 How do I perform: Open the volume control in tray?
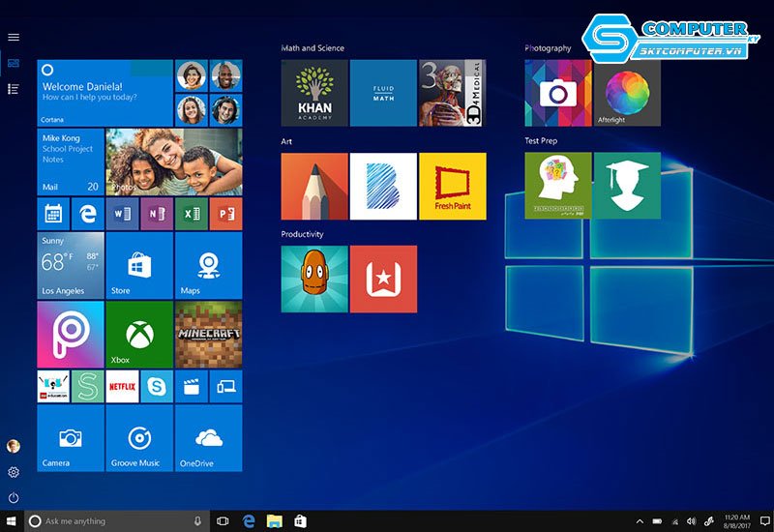click(692, 521)
